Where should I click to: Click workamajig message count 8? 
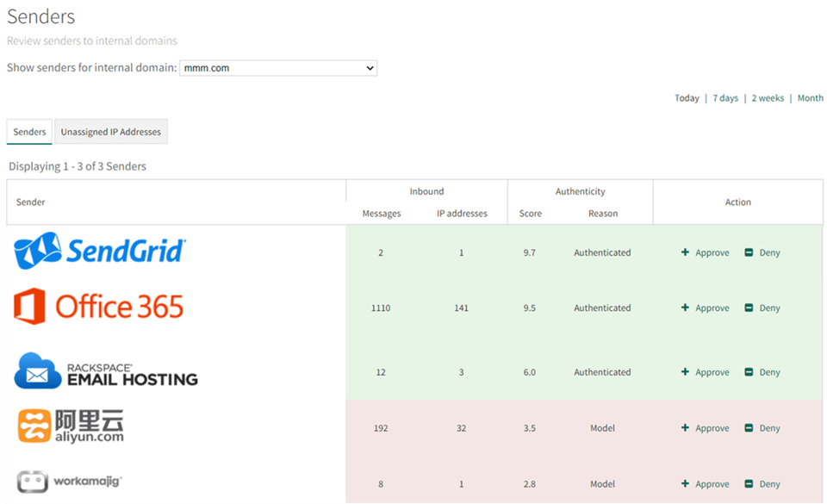pos(381,484)
